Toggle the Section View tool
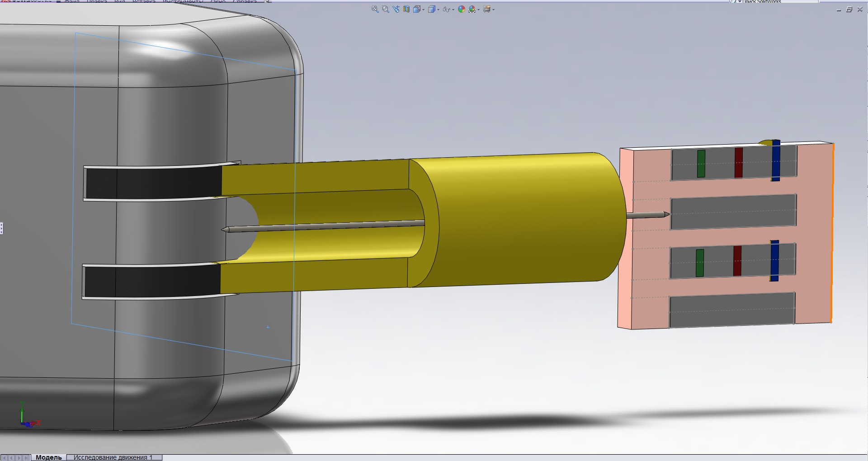Image resolution: width=868 pixels, height=461 pixels. (x=406, y=9)
